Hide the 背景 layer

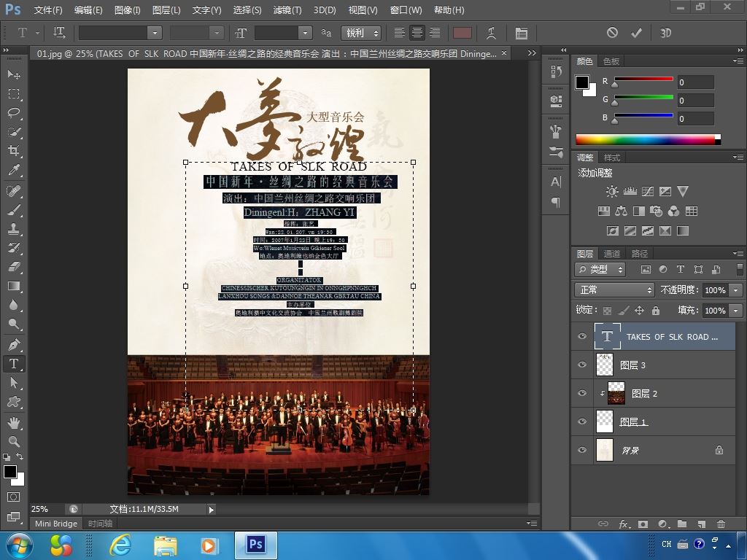point(582,450)
